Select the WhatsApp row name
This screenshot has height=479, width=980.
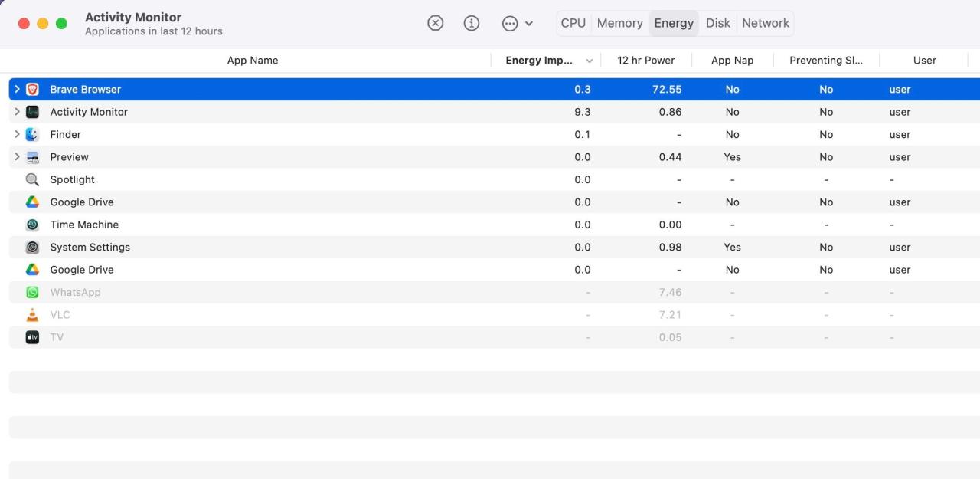click(x=75, y=292)
